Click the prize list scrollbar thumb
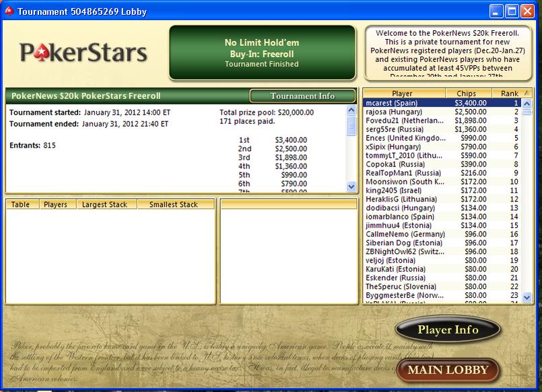This screenshot has height=392, width=542. point(351,126)
